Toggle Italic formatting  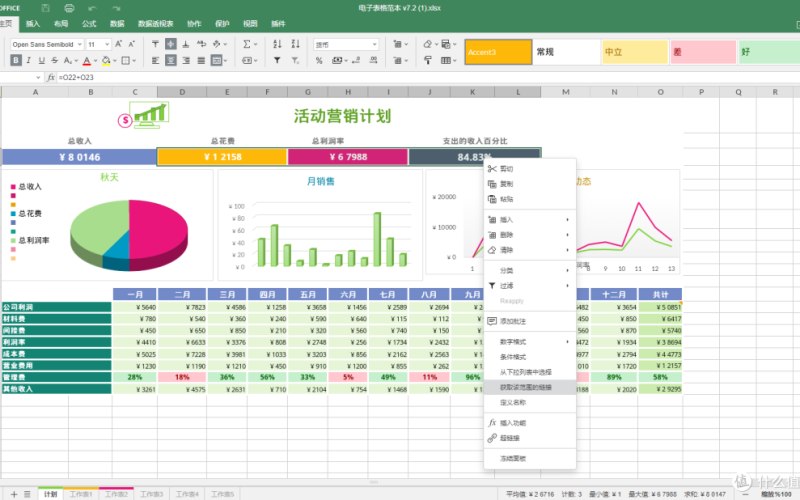(x=29, y=60)
